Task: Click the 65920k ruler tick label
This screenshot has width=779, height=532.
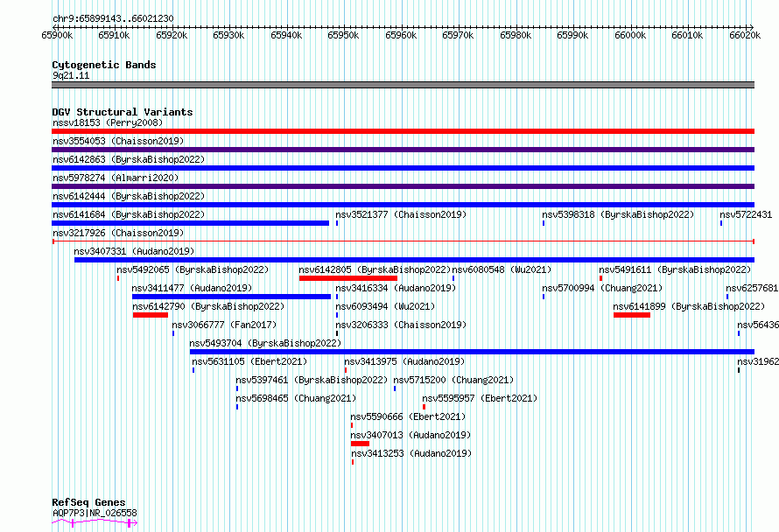Action: (x=172, y=35)
